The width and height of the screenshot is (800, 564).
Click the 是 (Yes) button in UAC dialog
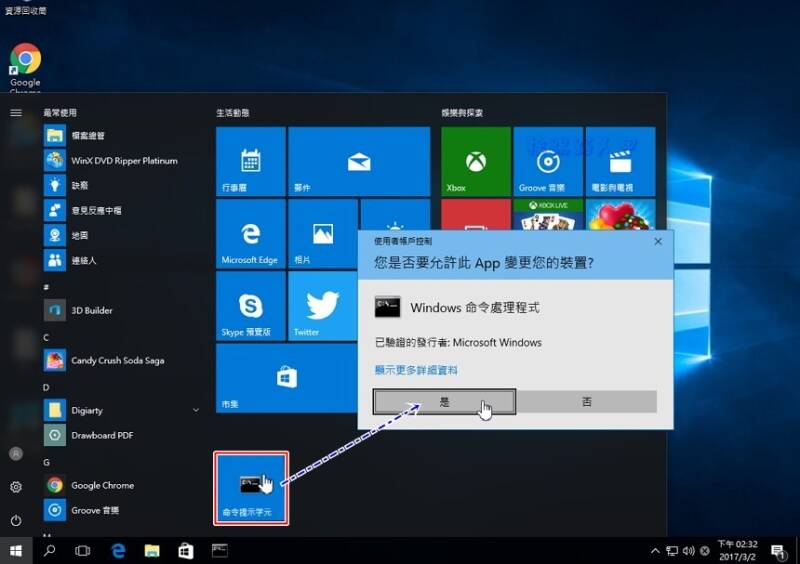444,402
